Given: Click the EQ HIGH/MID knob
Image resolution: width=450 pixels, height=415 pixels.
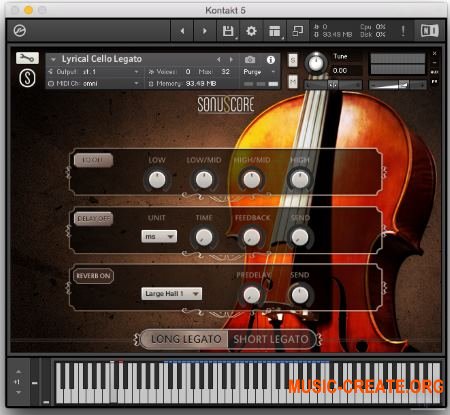Looking at the screenshot, I should pos(252,180).
